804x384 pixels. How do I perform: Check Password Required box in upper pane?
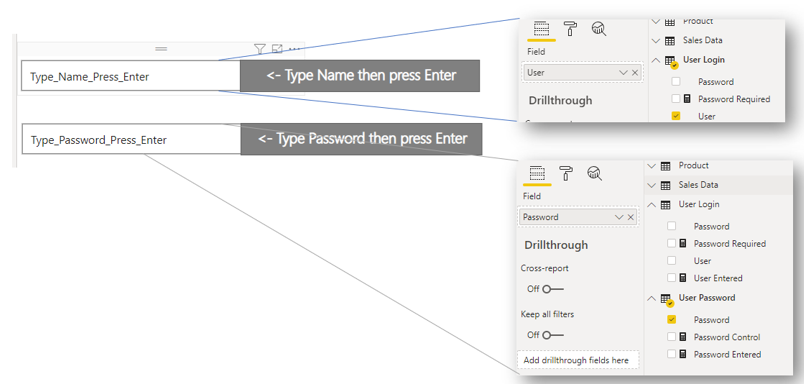pyautogui.click(x=676, y=99)
